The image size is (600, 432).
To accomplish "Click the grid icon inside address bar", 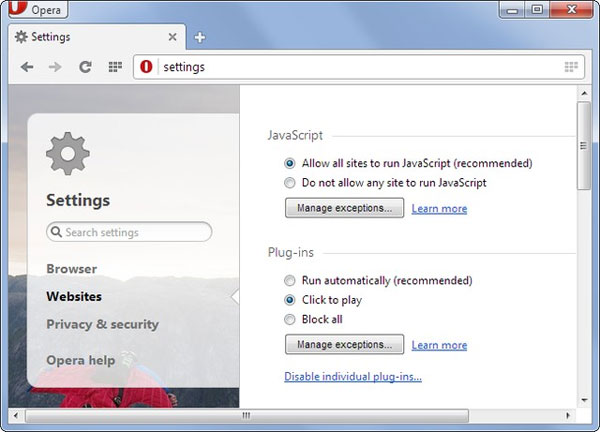I will [571, 67].
